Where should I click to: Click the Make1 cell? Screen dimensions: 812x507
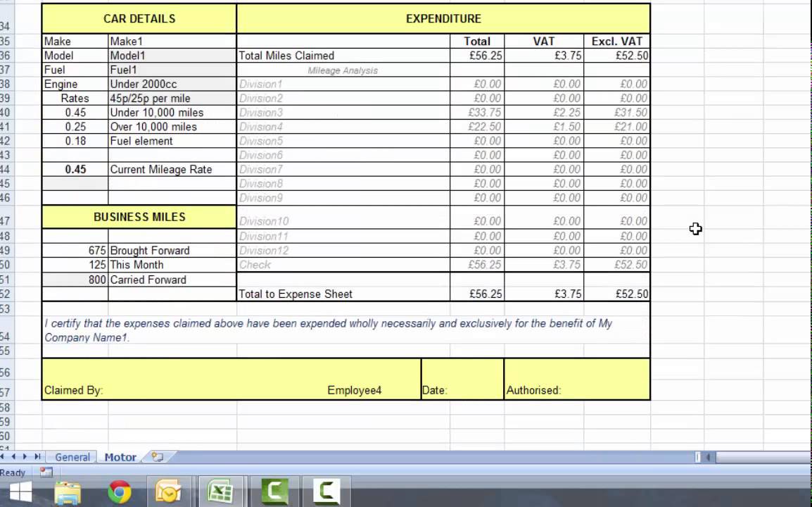tap(172, 42)
